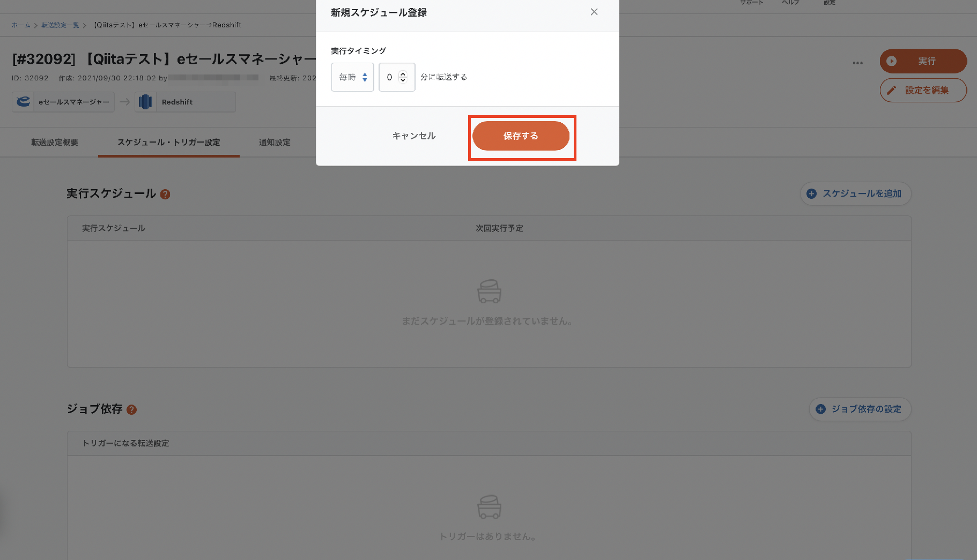Focus the minute number input field

click(x=397, y=77)
